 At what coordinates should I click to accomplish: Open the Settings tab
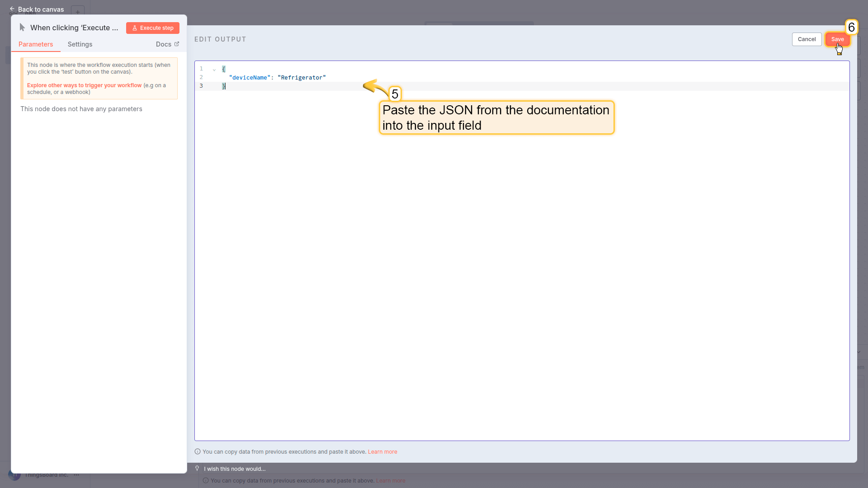pos(80,44)
